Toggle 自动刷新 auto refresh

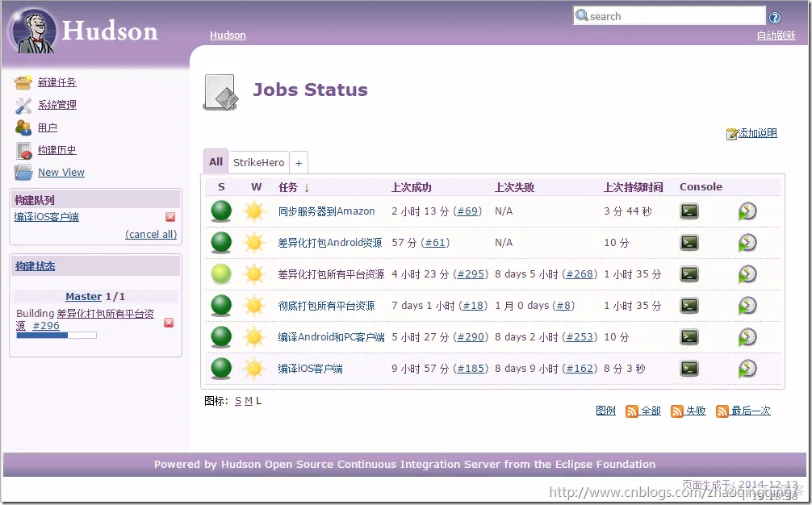coord(776,35)
